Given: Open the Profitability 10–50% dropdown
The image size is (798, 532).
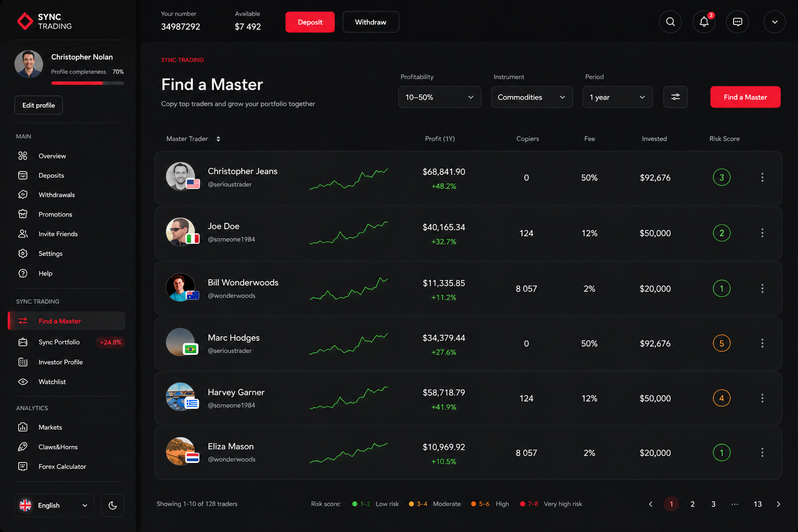Looking at the screenshot, I should (x=440, y=97).
